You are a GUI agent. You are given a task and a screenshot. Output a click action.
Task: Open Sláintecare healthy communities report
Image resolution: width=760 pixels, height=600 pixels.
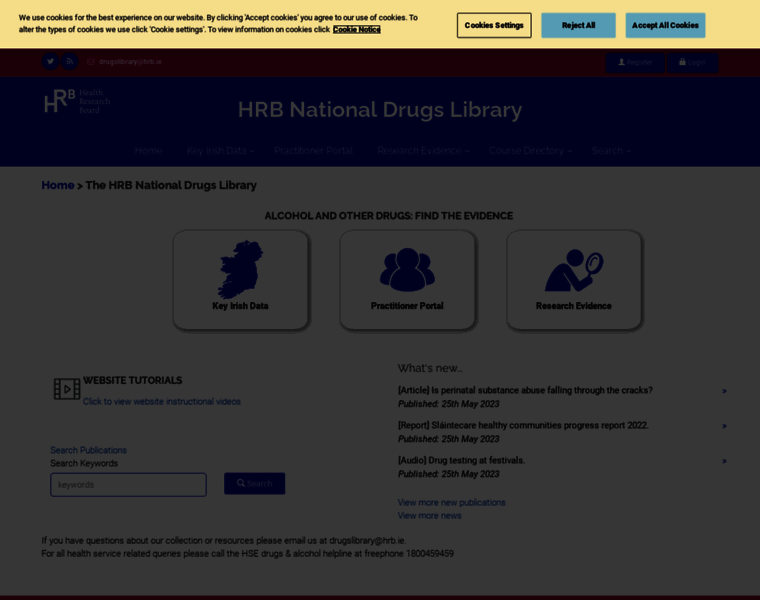(523, 426)
